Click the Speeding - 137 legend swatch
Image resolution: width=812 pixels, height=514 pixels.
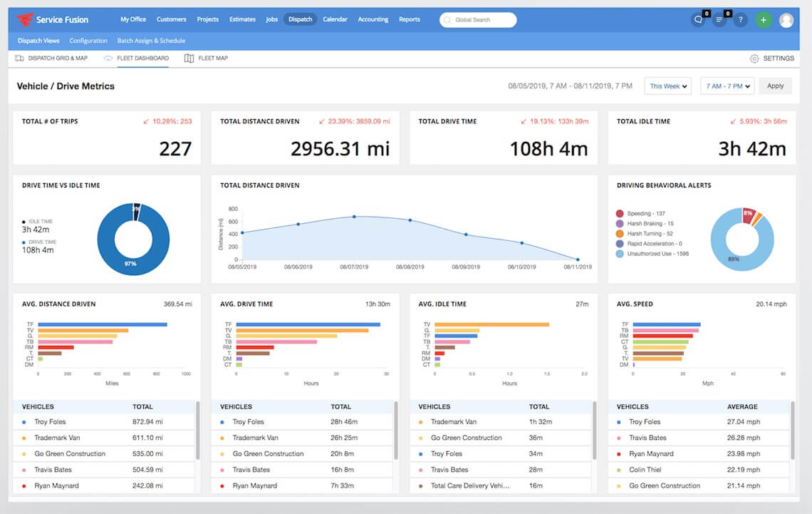click(x=620, y=213)
